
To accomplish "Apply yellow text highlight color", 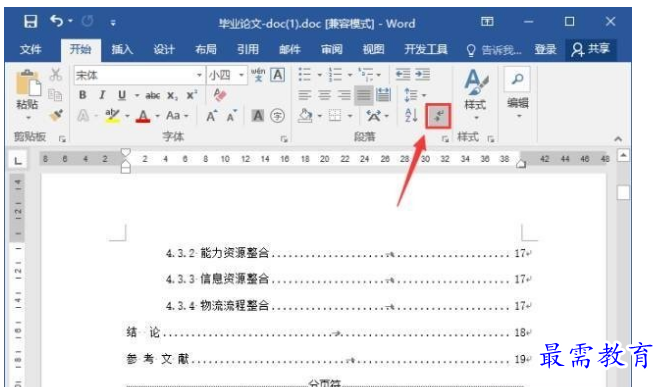I will [x=112, y=116].
